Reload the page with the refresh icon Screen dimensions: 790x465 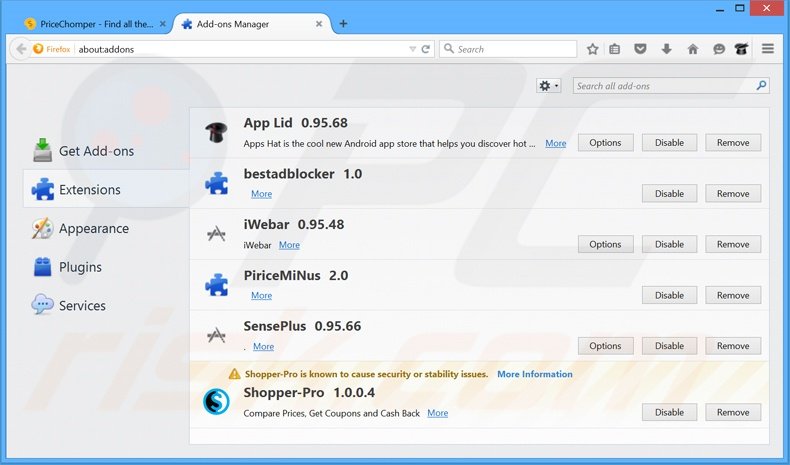pyautogui.click(x=426, y=49)
